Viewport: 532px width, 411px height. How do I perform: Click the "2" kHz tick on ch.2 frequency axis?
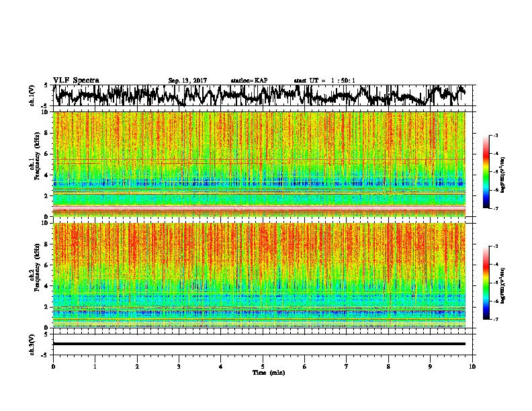click(46, 307)
